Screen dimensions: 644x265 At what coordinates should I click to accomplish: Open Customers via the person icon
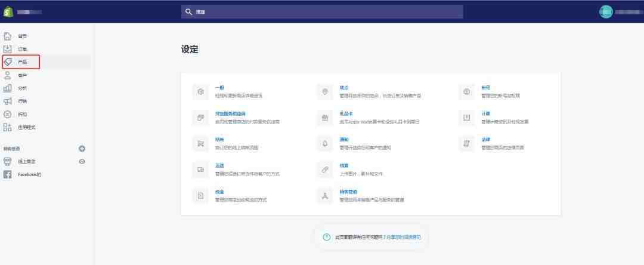[x=7, y=75]
